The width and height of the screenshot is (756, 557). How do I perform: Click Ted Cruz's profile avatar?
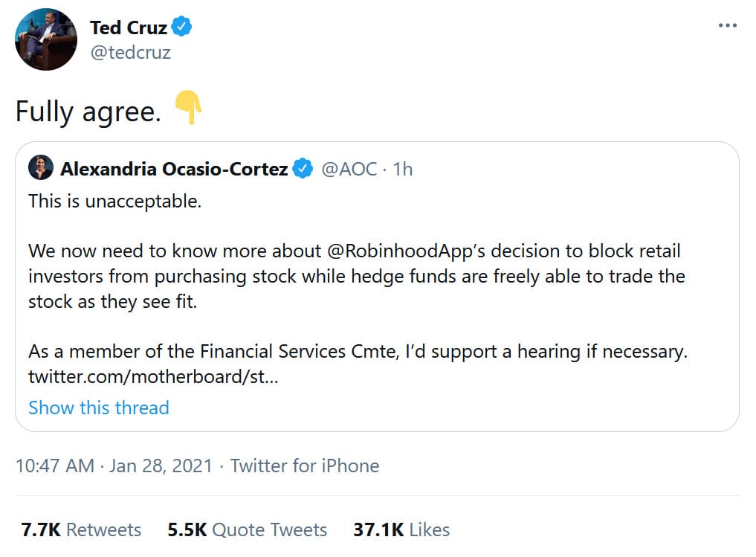tap(46, 39)
